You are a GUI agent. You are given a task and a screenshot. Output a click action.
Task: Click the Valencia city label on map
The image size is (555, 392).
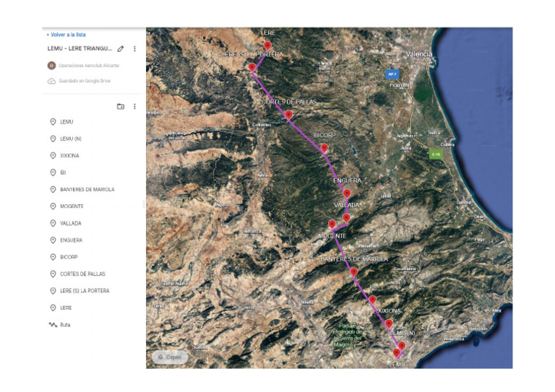tap(418, 54)
